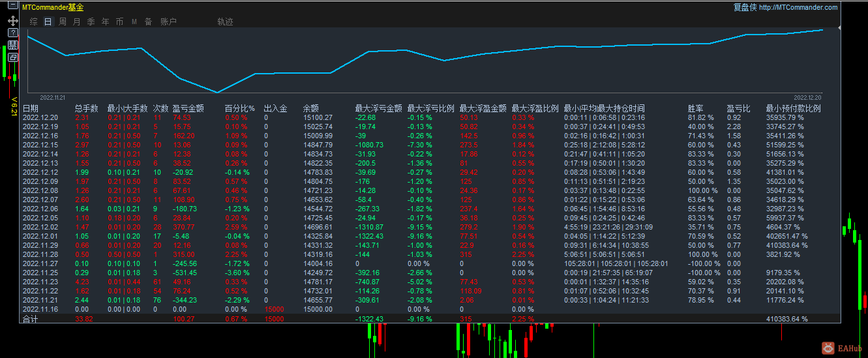This screenshot has width=868, height=358.
Task: Click the 盈亏金额 column header
Action: 188,108
